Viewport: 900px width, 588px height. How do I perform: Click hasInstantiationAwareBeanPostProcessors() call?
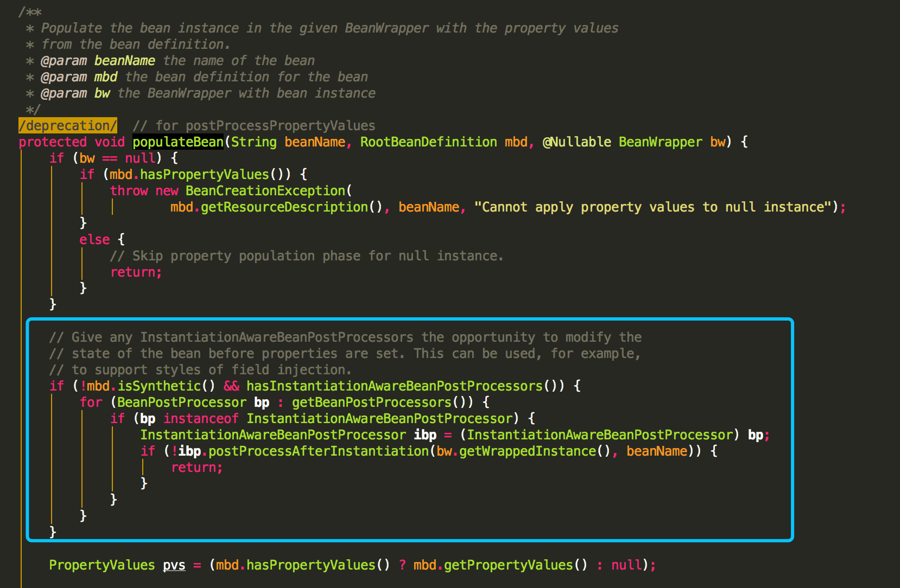pyautogui.click(x=402, y=386)
